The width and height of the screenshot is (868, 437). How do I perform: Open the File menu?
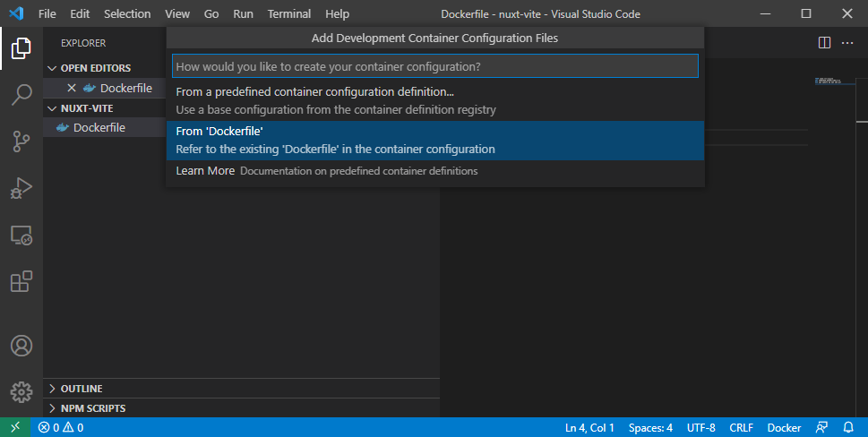tap(47, 13)
